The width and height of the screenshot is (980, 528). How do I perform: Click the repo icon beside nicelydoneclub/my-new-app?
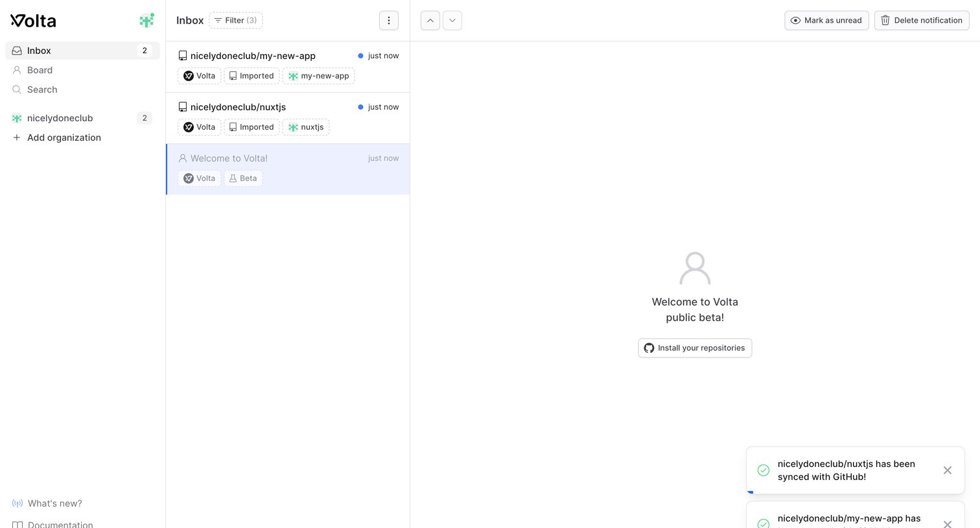click(x=183, y=56)
